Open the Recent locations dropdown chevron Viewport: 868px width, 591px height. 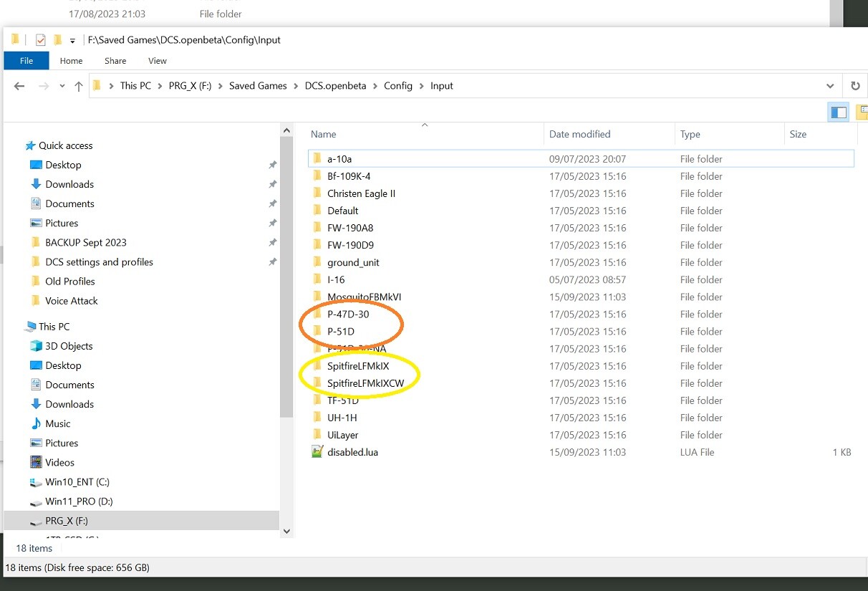(x=62, y=87)
